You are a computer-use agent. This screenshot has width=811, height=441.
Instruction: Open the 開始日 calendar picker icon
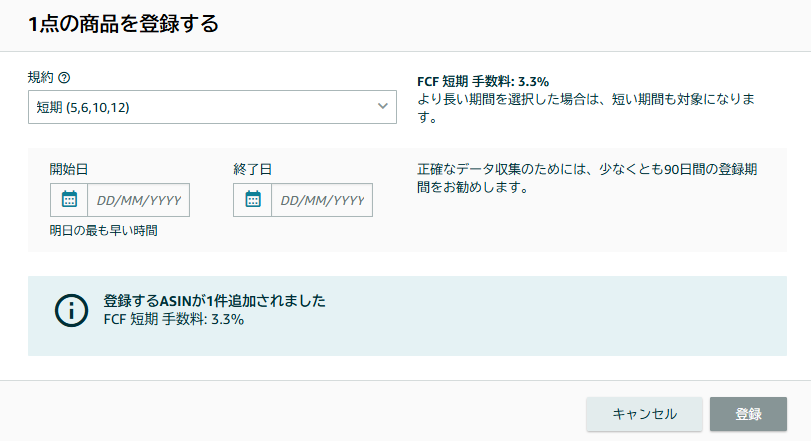(x=69, y=200)
